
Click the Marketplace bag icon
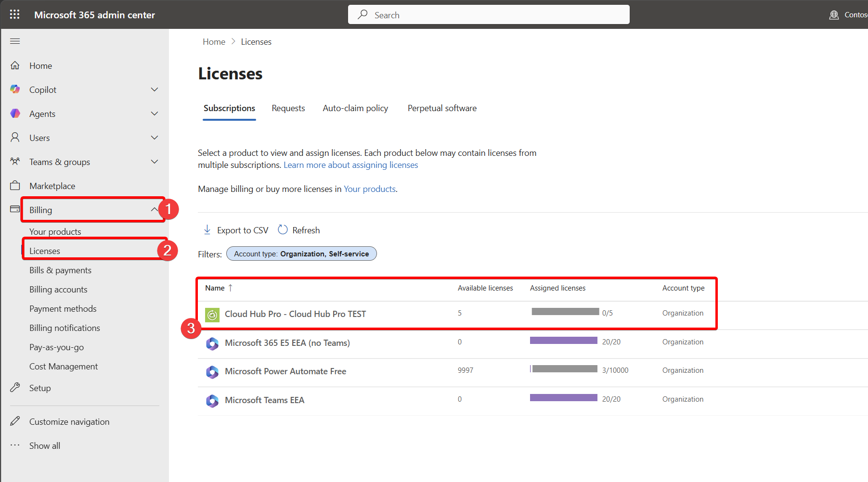tap(15, 186)
